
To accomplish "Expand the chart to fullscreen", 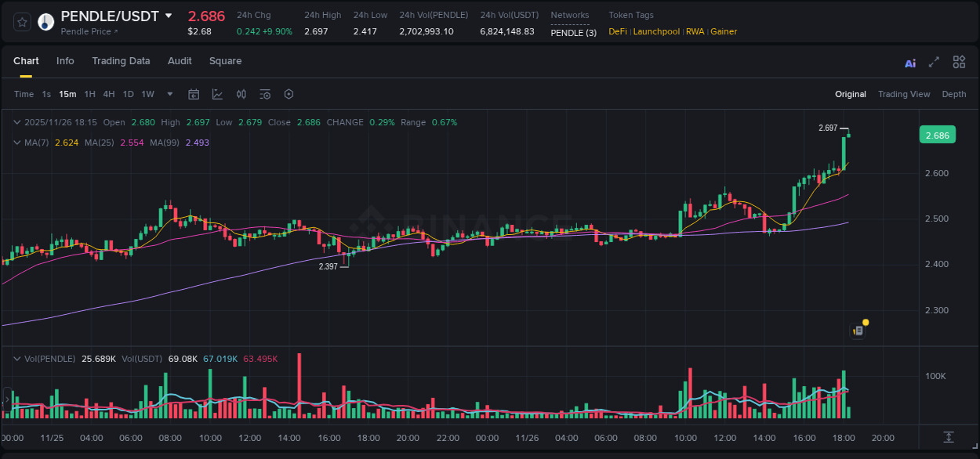I will coord(933,61).
